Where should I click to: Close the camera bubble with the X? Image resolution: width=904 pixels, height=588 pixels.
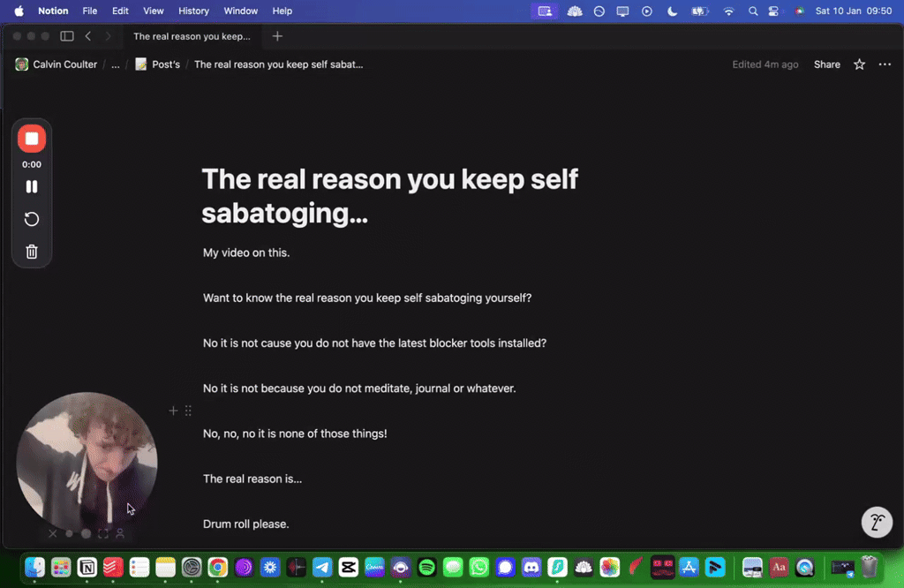[x=52, y=533]
